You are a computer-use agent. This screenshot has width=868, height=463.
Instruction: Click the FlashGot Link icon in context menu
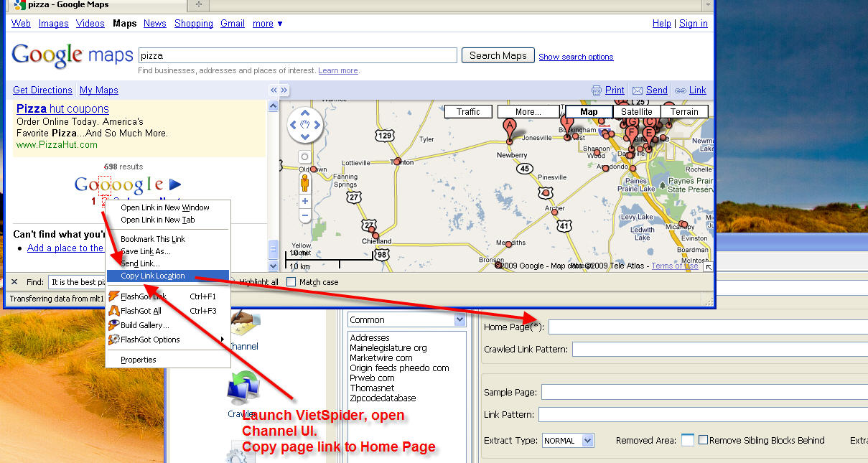pos(113,296)
